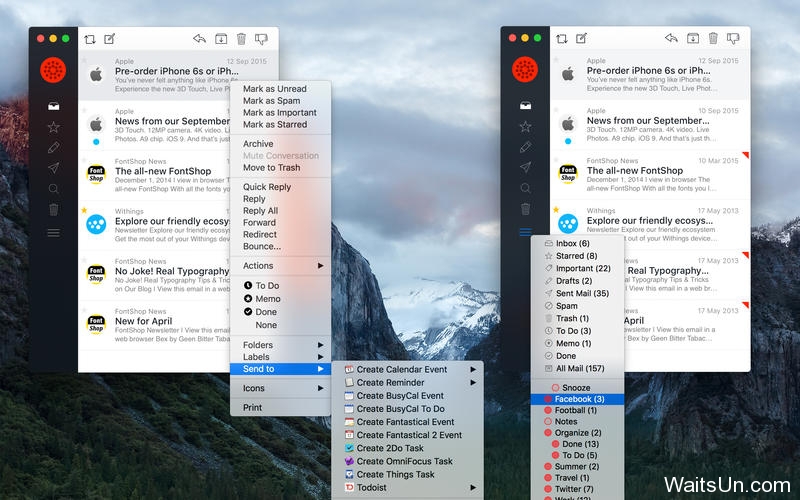This screenshot has width=800, height=500.
Task: Open drafts pencil icon in left window sidebar
Action: click(x=54, y=148)
